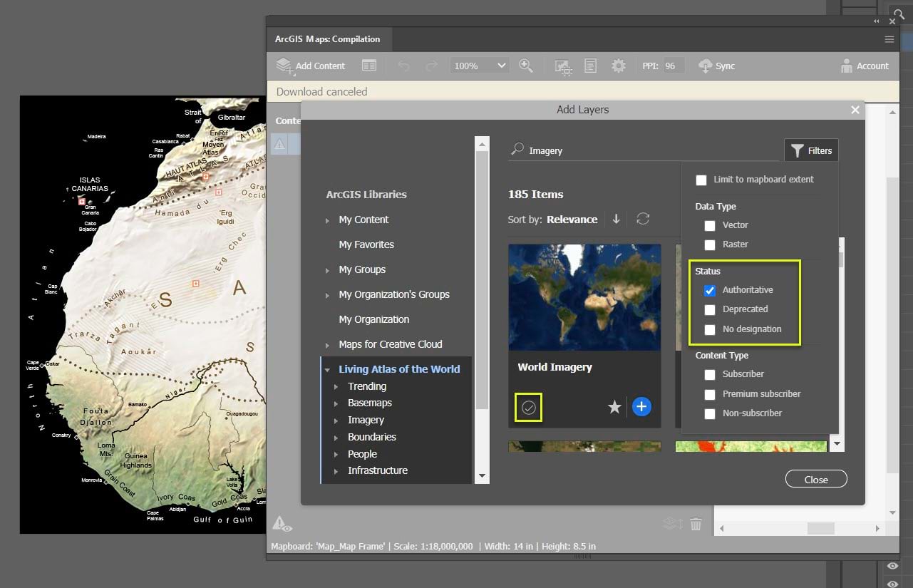Star the World Imagery layer as favorite

(x=614, y=406)
